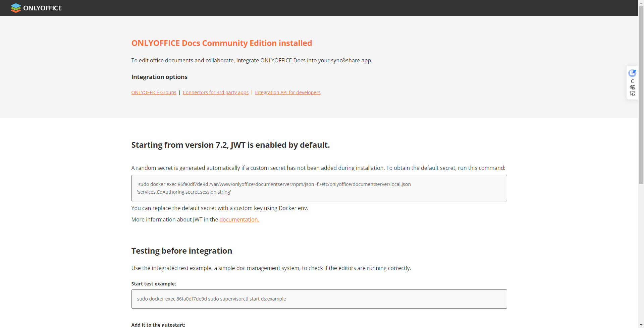644x328 pixels.
Task: Click the ONLYOFFICE logo icon
Action: tap(15, 8)
